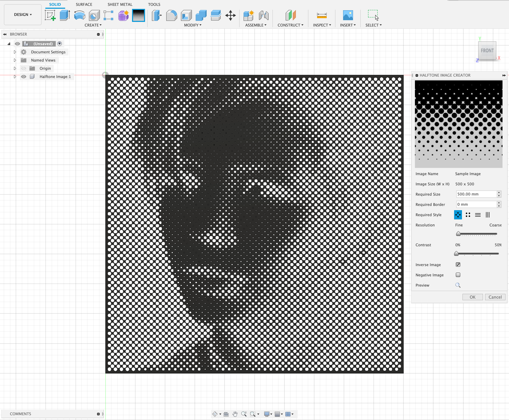509x420 pixels.
Task: Switch to the SHEET METAL tab
Action: 120,4
